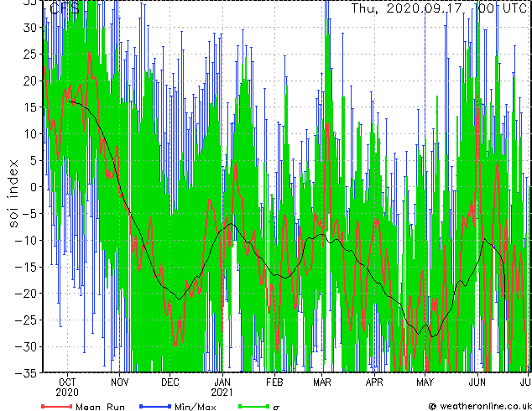Screen dimensions: 532x411
Task: Click the y-axis value -10
Action: click(x=26, y=241)
